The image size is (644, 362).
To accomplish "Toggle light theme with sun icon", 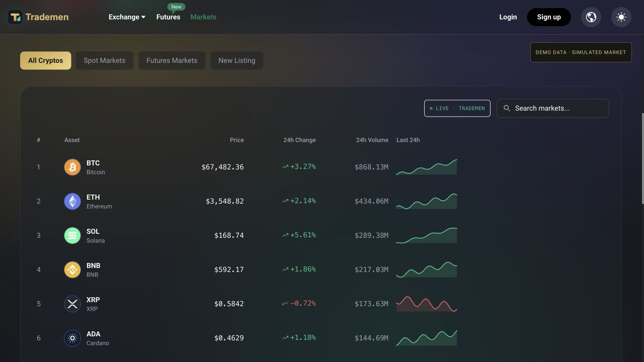I will pos(621,17).
